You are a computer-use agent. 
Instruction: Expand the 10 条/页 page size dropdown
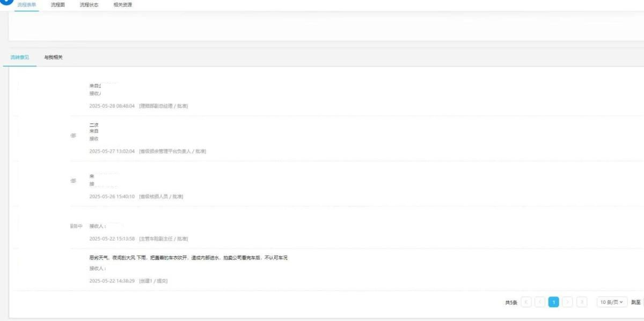pyautogui.click(x=612, y=302)
